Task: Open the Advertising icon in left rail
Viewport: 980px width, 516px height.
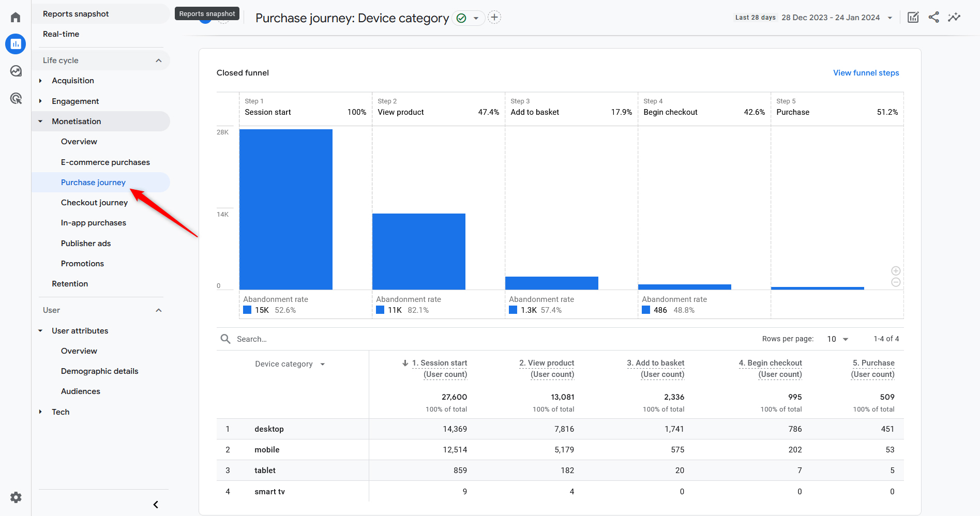Action: tap(15, 98)
